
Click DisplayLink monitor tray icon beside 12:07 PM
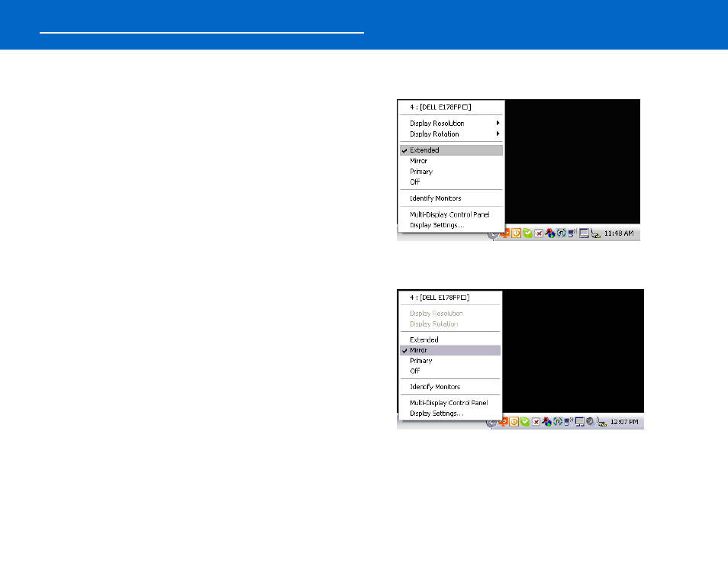click(579, 421)
